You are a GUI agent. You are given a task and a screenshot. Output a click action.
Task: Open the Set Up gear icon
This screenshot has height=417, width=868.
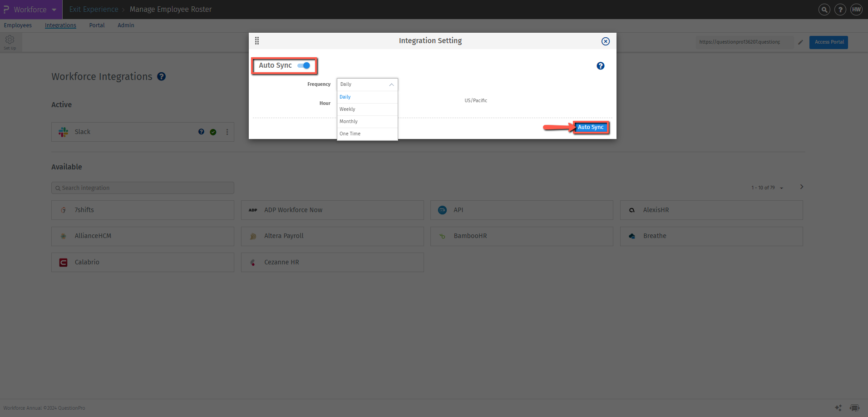10,40
